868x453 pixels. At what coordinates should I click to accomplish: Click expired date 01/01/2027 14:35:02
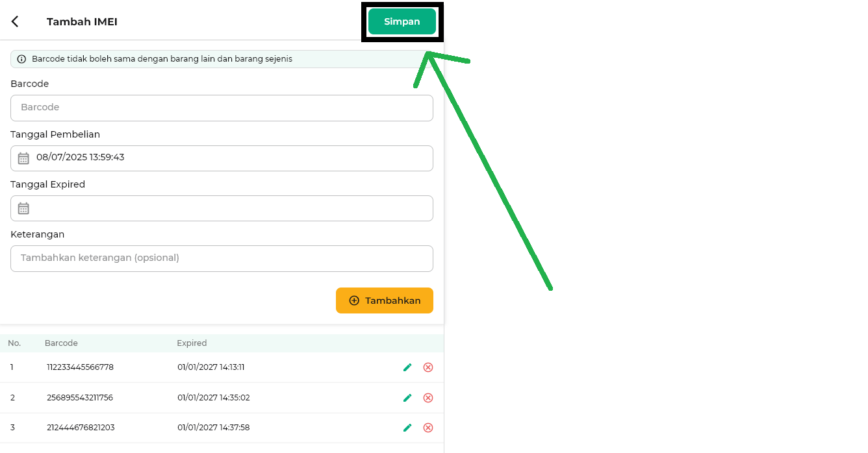(214, 398)
